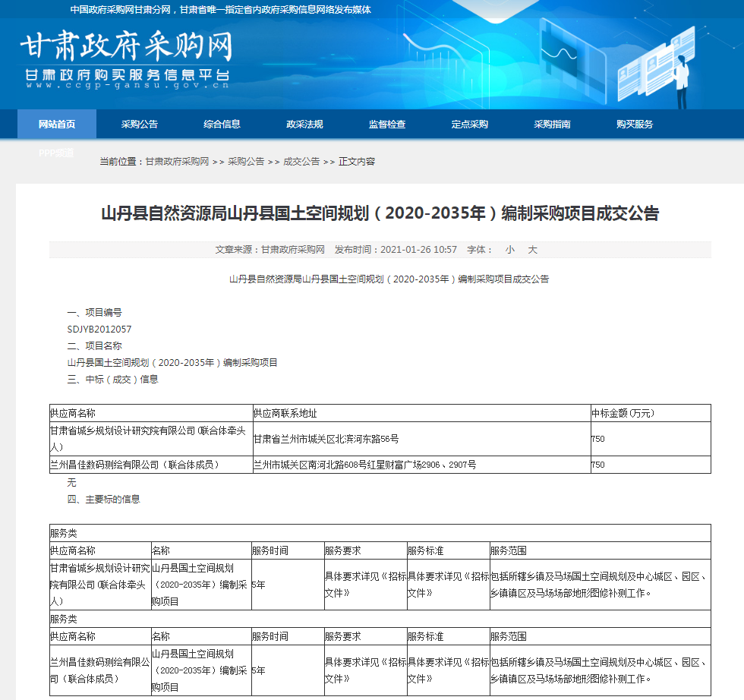Set the font size to 大
The width and height of the screenshot is (744, 700).
pyautogui.click(x=532, y=250)
